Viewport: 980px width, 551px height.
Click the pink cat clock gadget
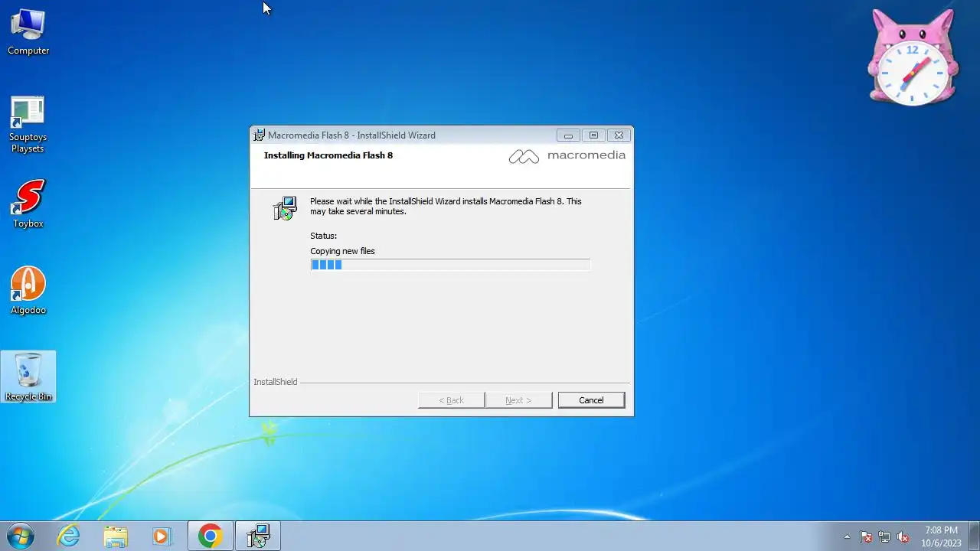click(913, 57)
